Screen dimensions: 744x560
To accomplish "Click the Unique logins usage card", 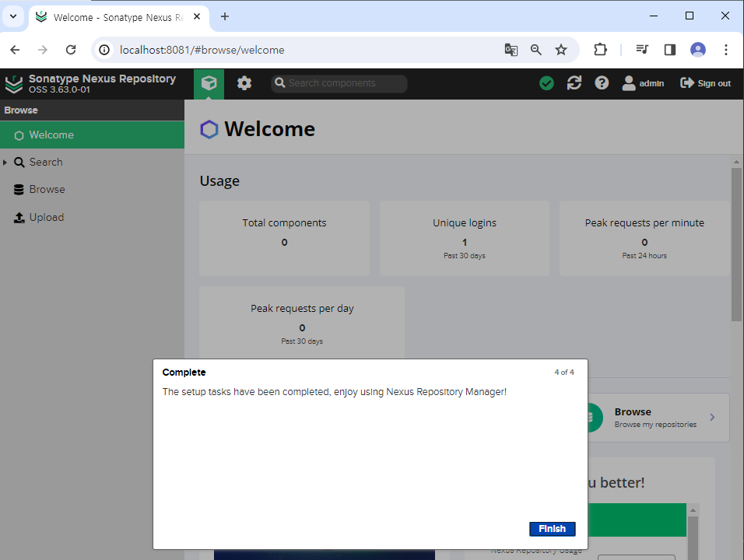I will 465,238.
